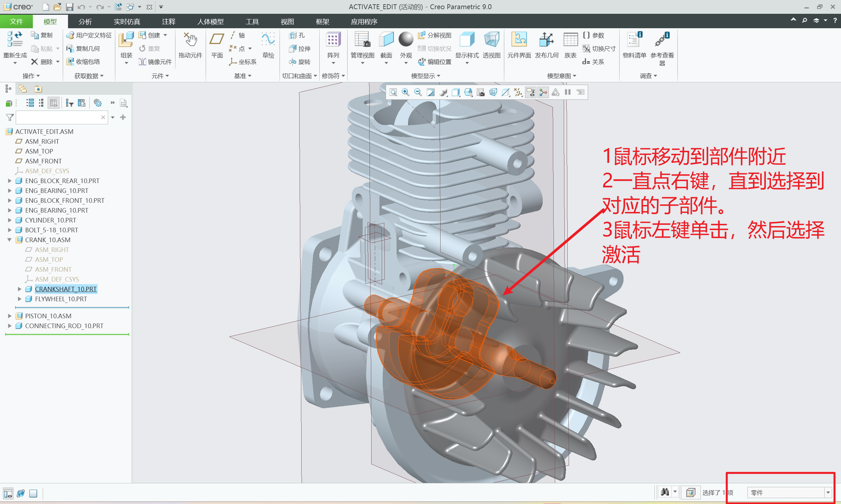The width and height of the screenshot is (841, 504).
Task: Click the Appearance (外观) sphere icon
Action: 405,40
